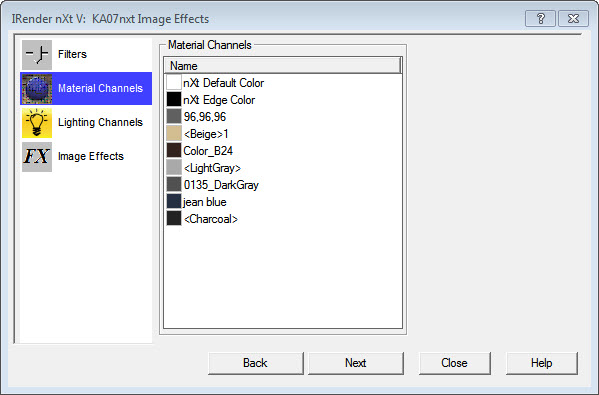The width and height of the screenshot is (599, 395).
Task: Click the jean blue navy swatch
Action: point(174,201)
